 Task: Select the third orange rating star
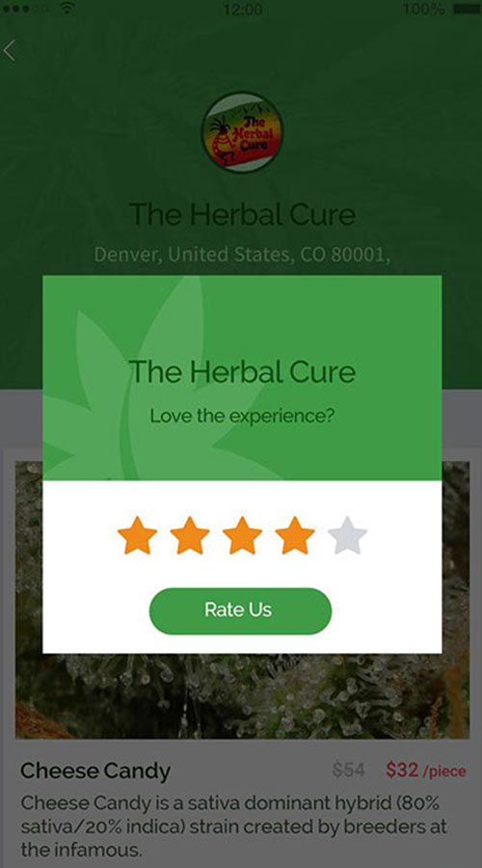coord(242,535)
